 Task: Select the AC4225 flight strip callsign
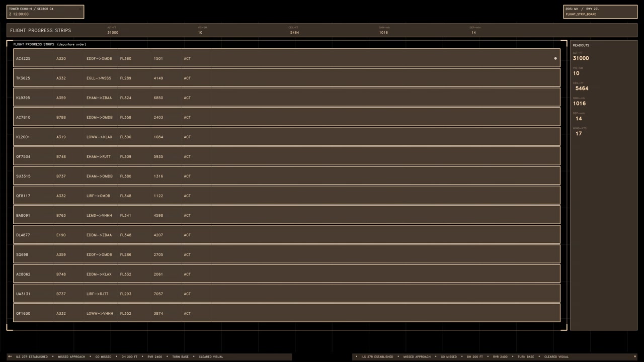pos(23,59)
